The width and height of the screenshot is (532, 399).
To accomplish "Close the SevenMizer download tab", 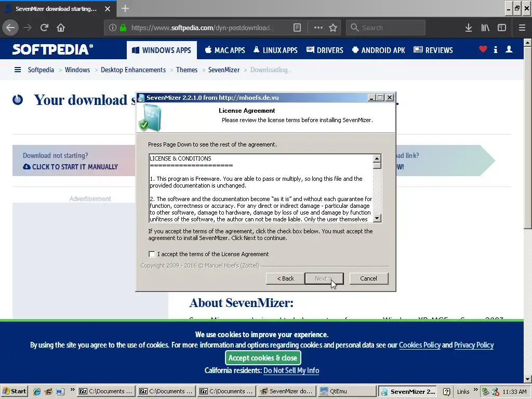I will click(x=107, y=9).
